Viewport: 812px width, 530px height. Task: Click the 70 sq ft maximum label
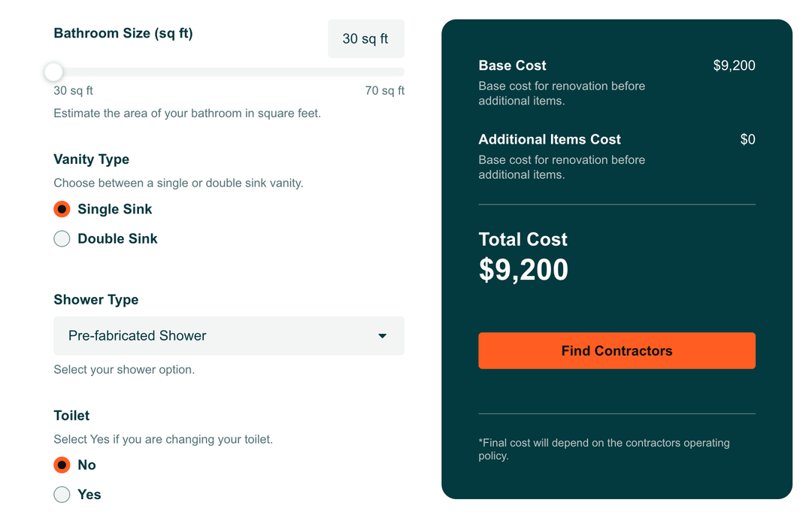point(384,91)
